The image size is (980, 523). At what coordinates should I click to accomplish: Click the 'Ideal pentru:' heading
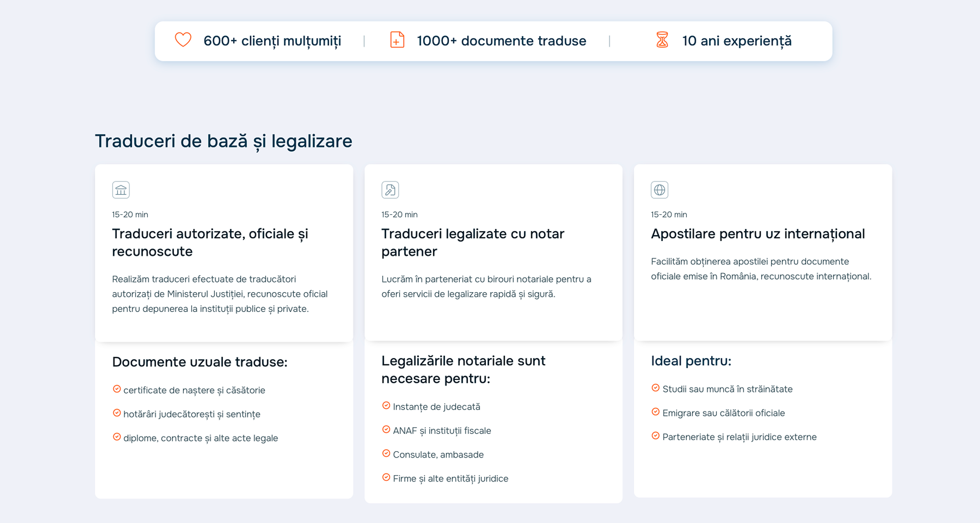click(x=691, y=361)
